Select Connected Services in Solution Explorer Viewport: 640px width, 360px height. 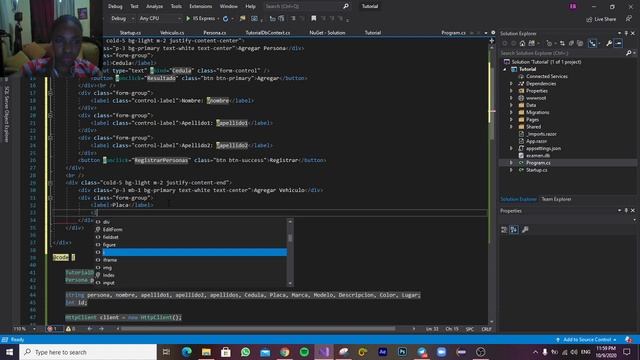[x=546, y=76]
